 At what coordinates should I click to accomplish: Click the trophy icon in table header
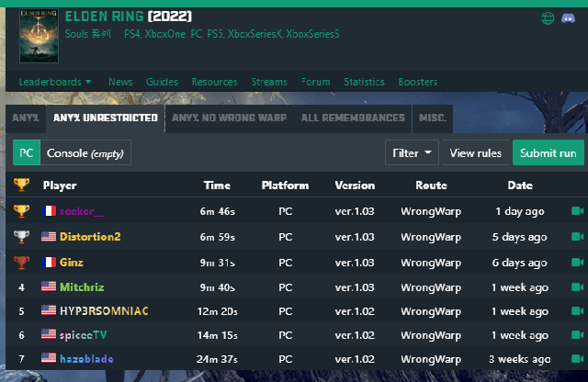click(x=21, y=185)
